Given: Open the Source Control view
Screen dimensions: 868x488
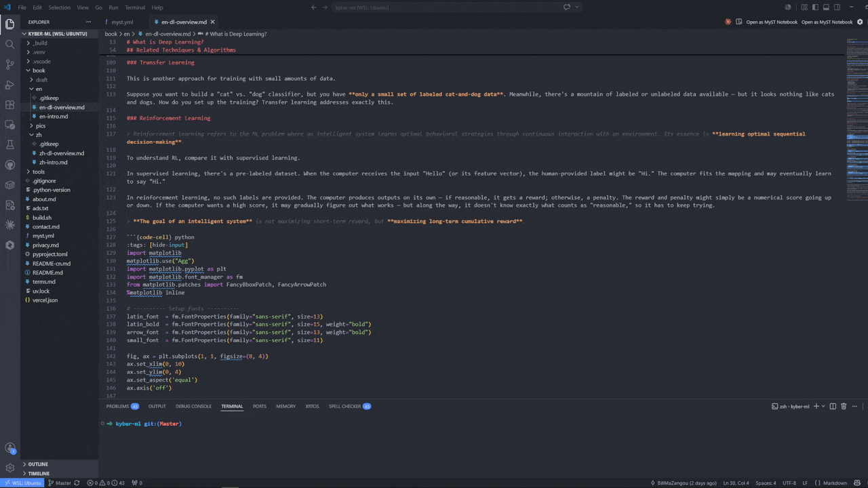Looking at the screenshot, I should [9, 64].
